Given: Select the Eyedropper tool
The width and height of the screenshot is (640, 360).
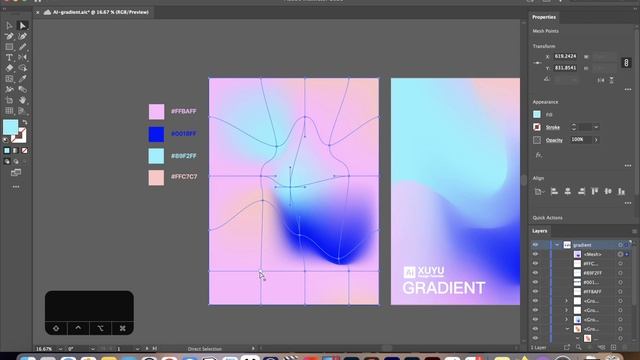Looking at the screenshot, I should click(x=22, y=79).
